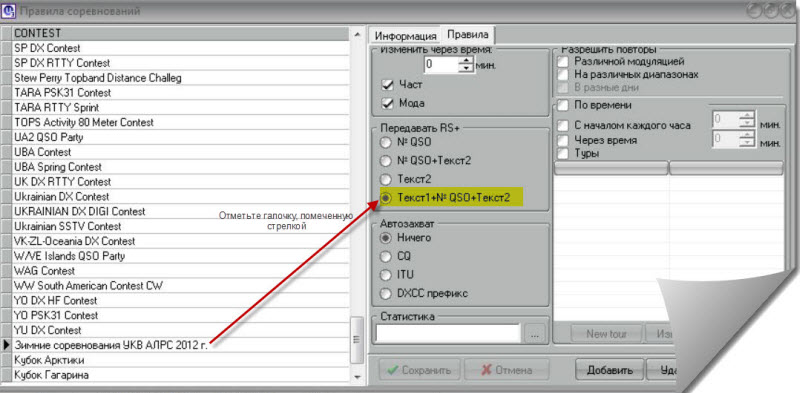Viewport: 800px width, 393px height.
Task: Decrease minutes using spinner down arrow
Action: (466, 69)
